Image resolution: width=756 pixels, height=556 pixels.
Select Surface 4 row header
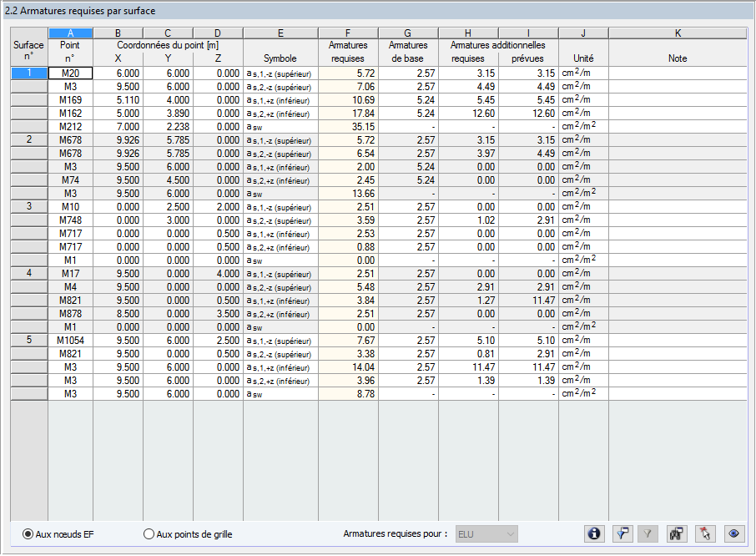click(x=29, y=273)
